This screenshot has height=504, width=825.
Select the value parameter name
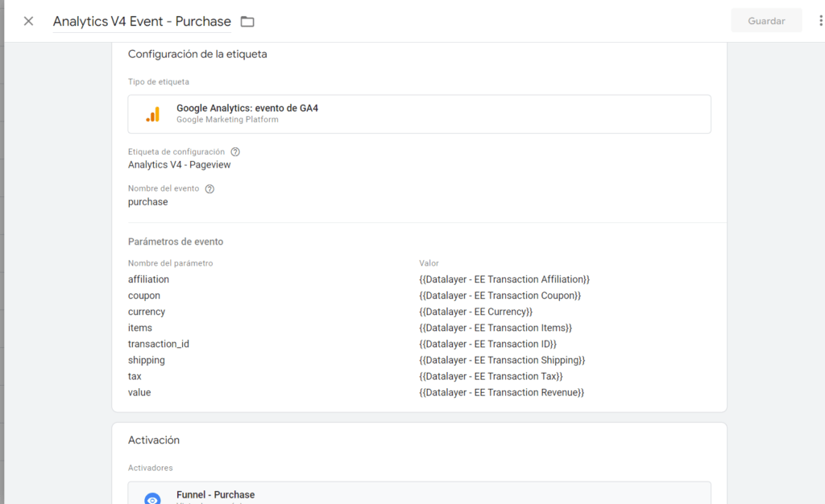(x=139, y=393)
